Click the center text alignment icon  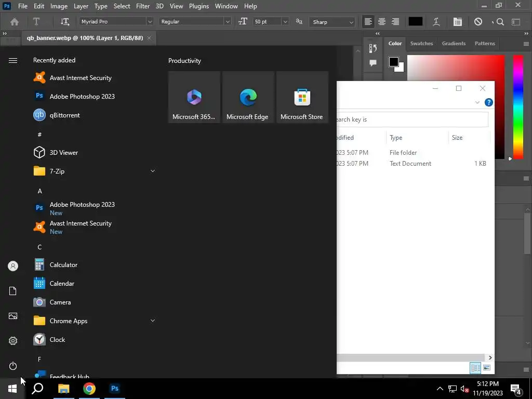(382, 22)
